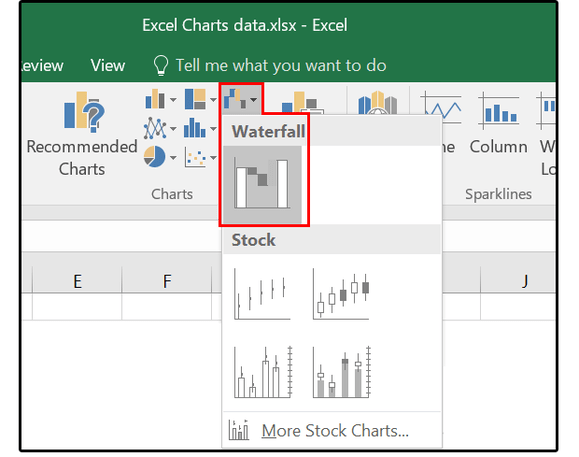Choose the High-Low-Close stock chart

tap(262, 294)
